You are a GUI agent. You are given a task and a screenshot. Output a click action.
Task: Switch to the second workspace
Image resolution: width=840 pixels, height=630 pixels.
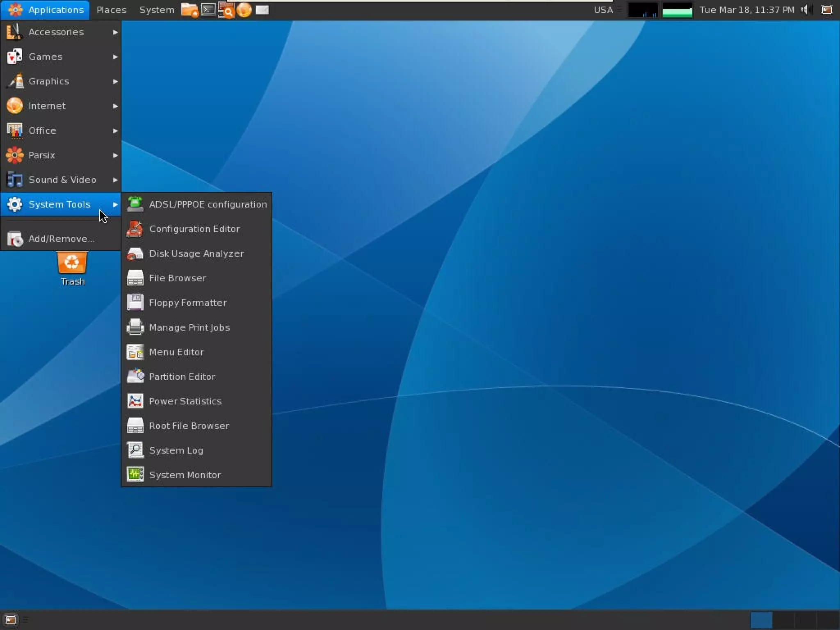[783, 620]
